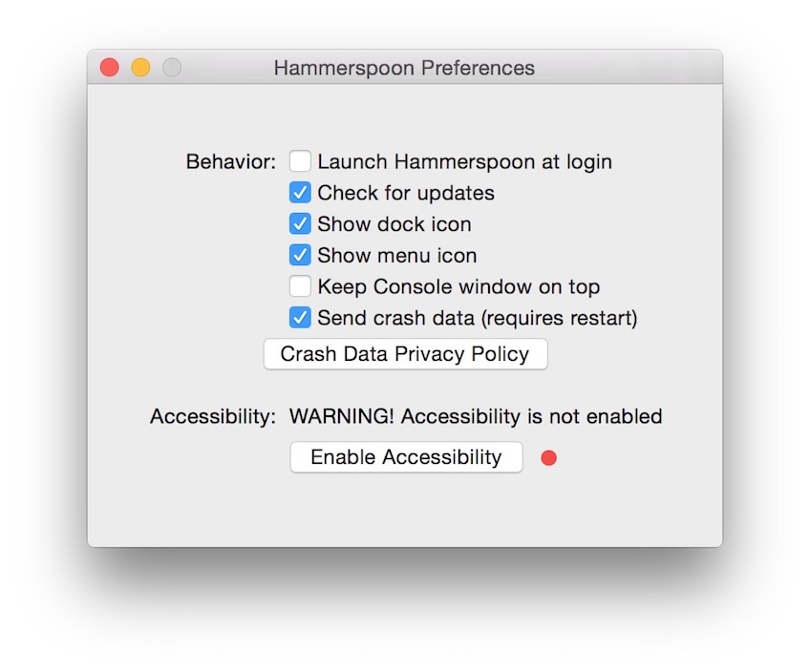Click the "Launch Hammerspoon at login" label text

tap(464, 161)
